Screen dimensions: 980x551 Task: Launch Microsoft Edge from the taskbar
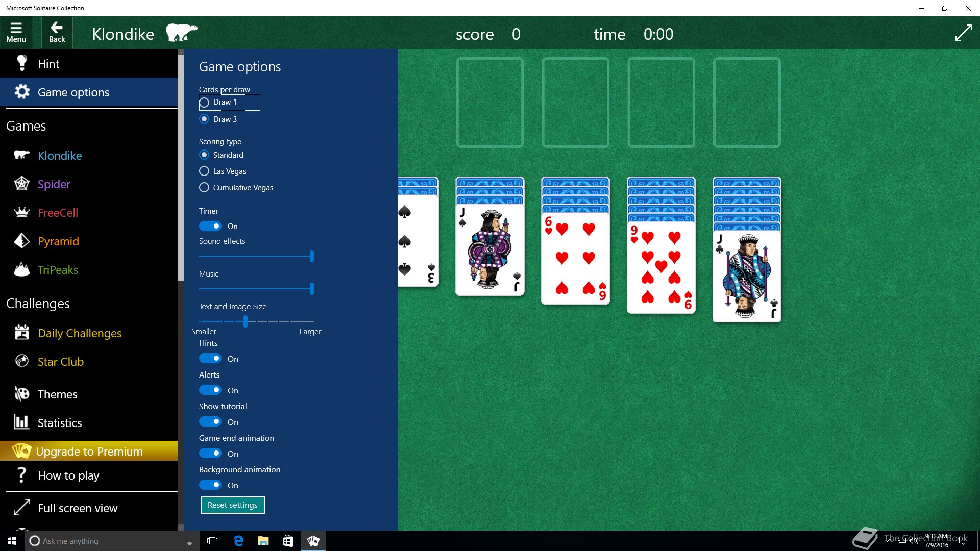coord(238,541)
